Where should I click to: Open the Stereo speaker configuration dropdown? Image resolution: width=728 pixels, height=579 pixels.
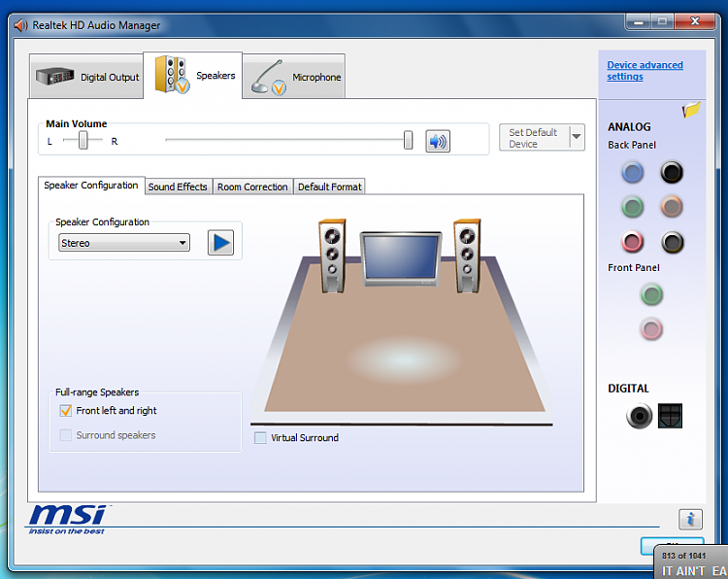click(x=124, y=243)
